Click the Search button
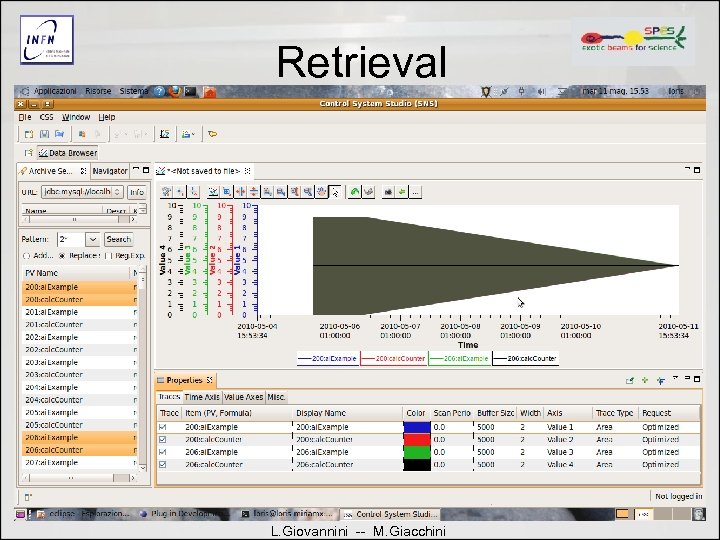Image resolution: width=720 pixels, height=540 pixels. 118,239
